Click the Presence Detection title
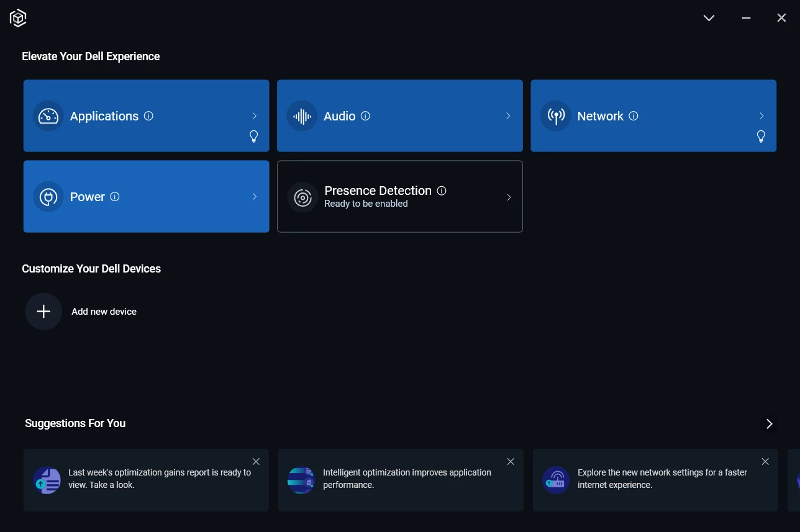This screenshot has width=800, height=532. (378, 191)
